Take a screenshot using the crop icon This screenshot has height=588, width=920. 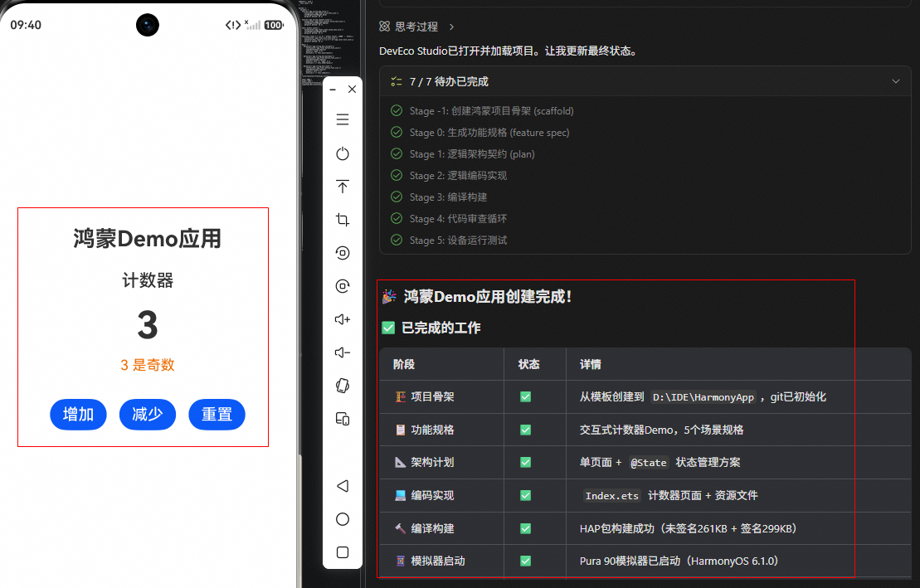[x=343, y=220]
